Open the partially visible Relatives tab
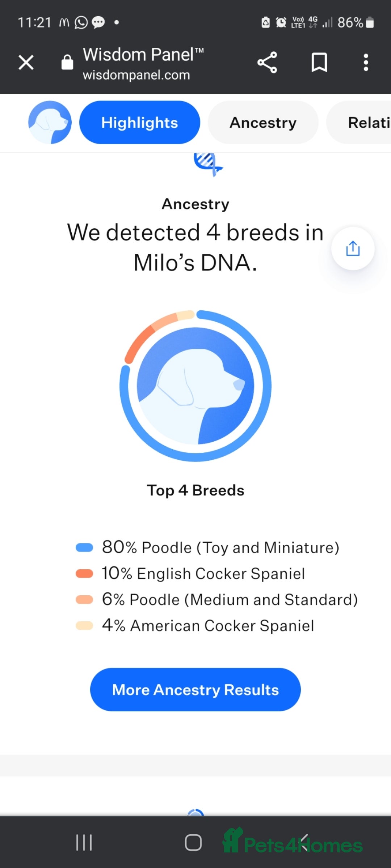The height and width of the screenshot is (868, 391). [359, 122]
